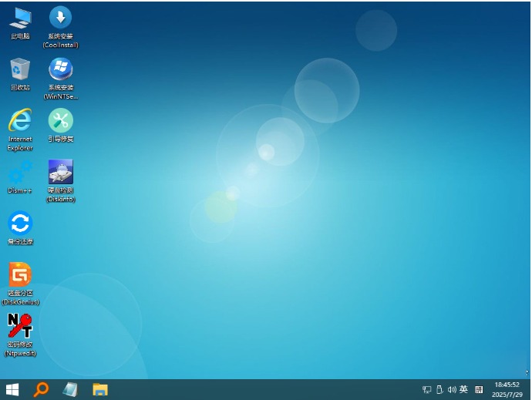Open 密码修改 Ntpwedit password tool
This screenshot has height=400, width=532.
(x=20, y=335)
